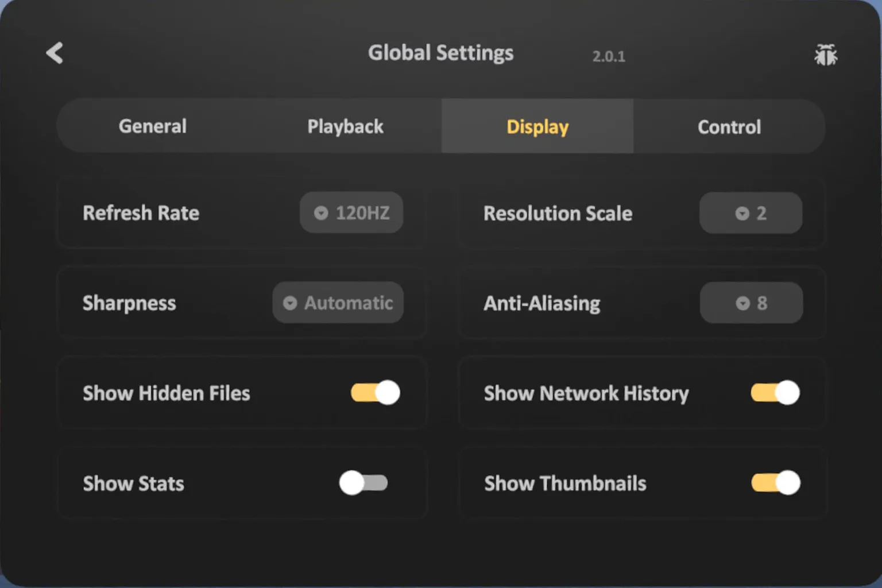Click the back arrow icon

point(55,53)
